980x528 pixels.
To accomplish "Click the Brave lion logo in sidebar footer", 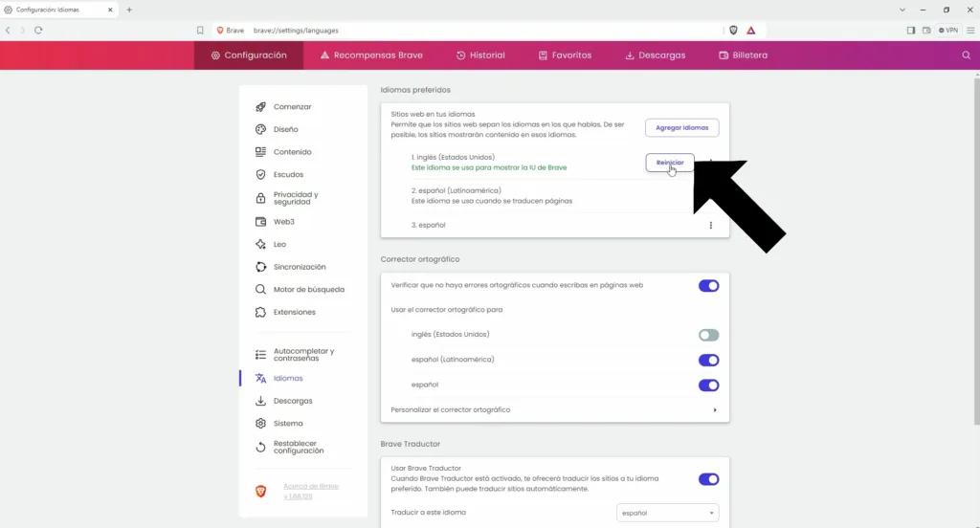I will click(260, 492).
